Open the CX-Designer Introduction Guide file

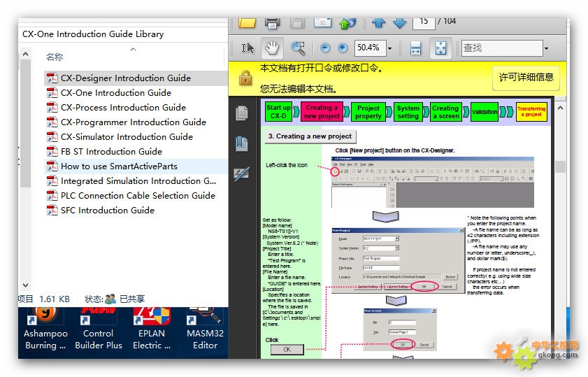click(x=126, y=78)
